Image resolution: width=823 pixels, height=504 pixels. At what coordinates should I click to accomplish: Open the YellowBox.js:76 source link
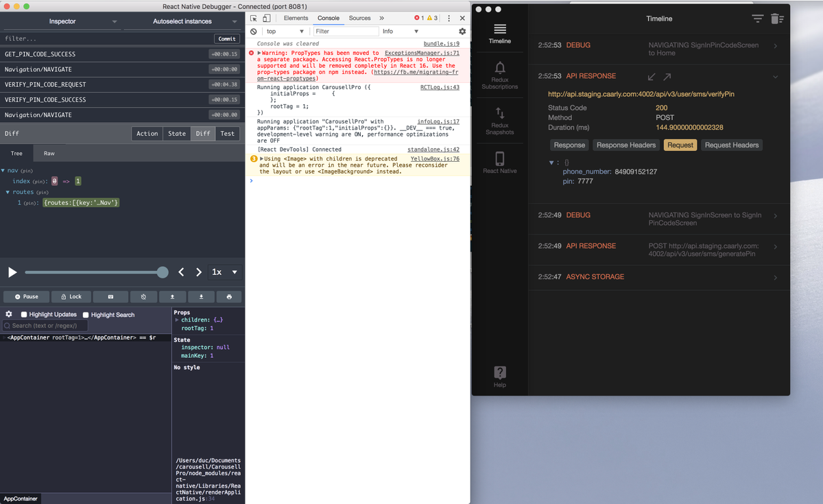click(435, 158)
